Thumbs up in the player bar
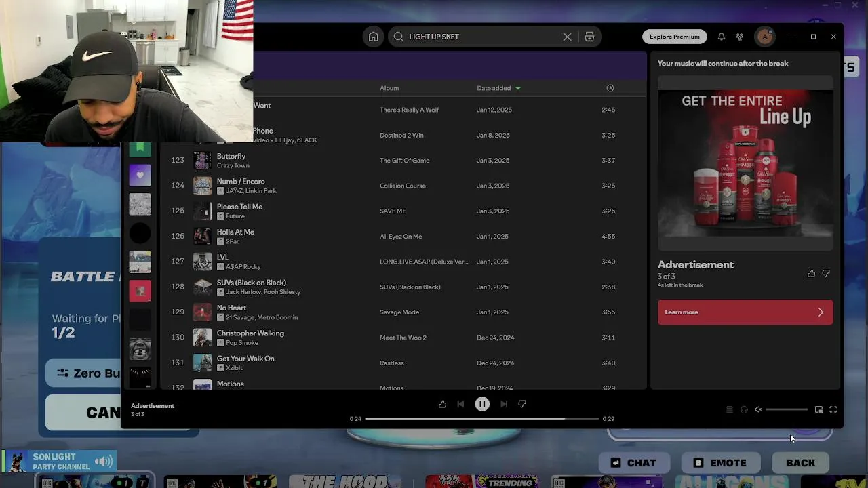The width and height of the screenshot is (868, 488). (442, 404)
